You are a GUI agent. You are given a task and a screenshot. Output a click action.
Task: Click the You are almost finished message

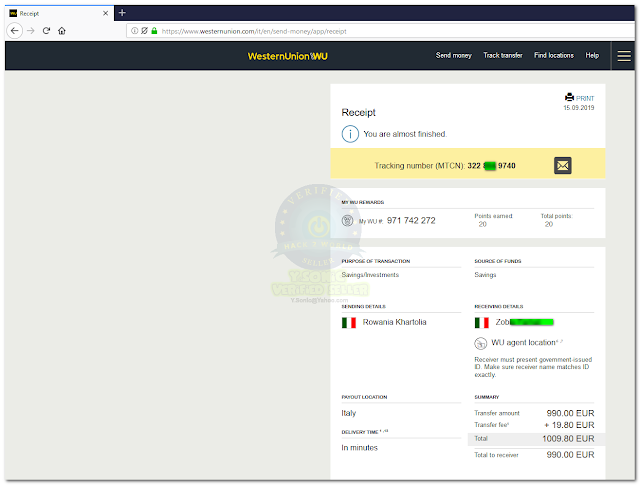(x=405, y=134)
